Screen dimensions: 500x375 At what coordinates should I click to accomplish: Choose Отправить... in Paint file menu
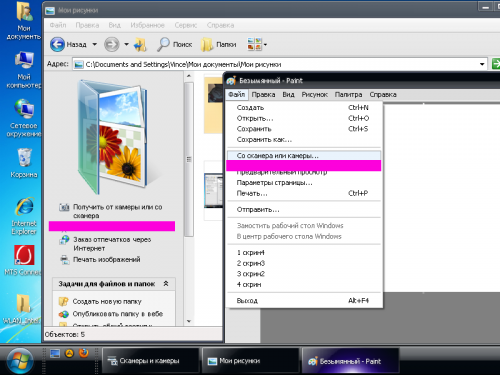coord(304,210)
